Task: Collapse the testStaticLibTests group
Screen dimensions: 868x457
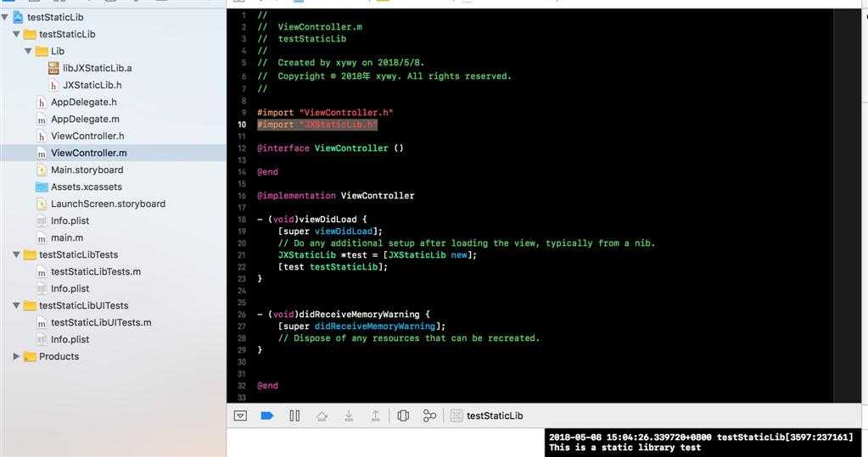Action: (x=17, y=254)
